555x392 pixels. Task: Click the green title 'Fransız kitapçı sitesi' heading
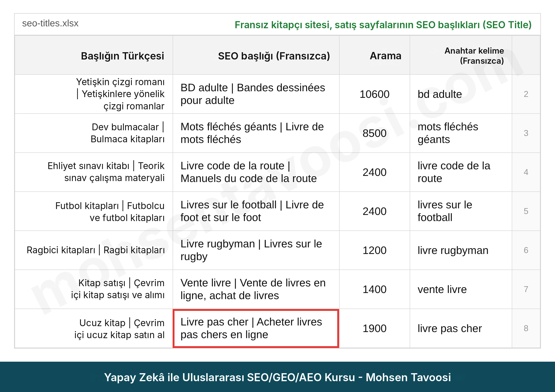[383, 25]
